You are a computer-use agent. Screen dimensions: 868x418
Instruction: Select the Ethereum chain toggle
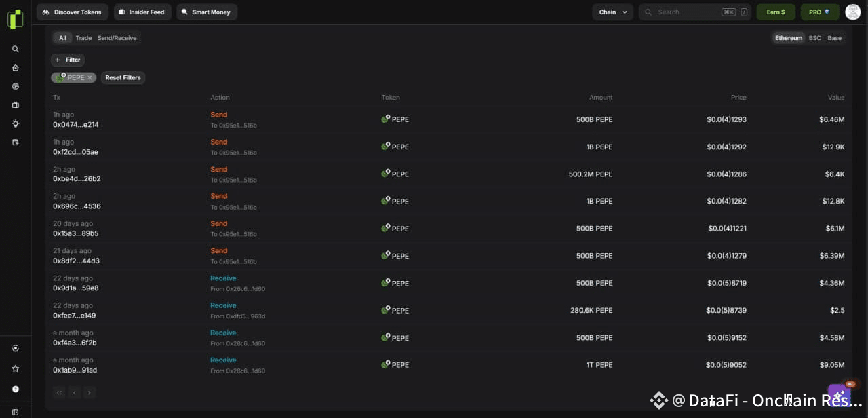click(x=789, y=38)
